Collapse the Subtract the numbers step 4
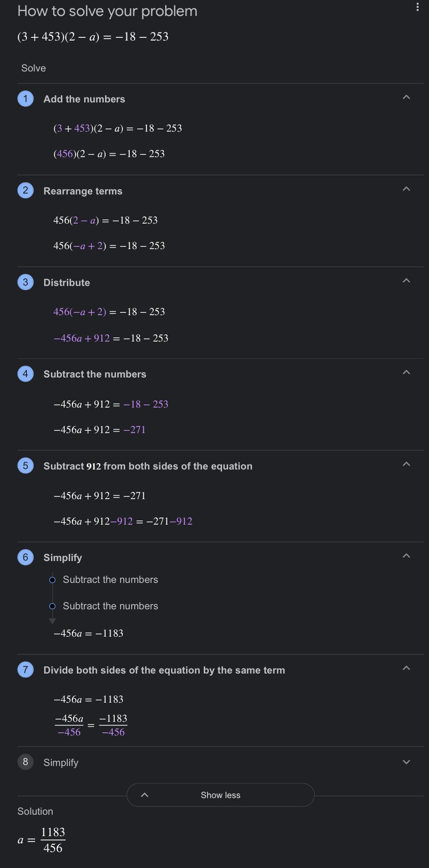Screen dimensions: 429x868 tap(406, 373)
